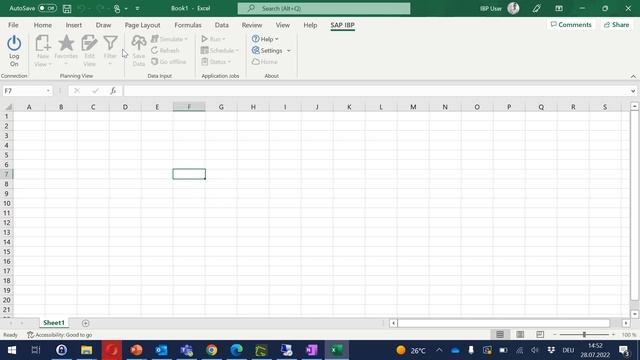The image size is (640, 360).
Task: Click the Windows Start button
Action: [x=11, y=350]
